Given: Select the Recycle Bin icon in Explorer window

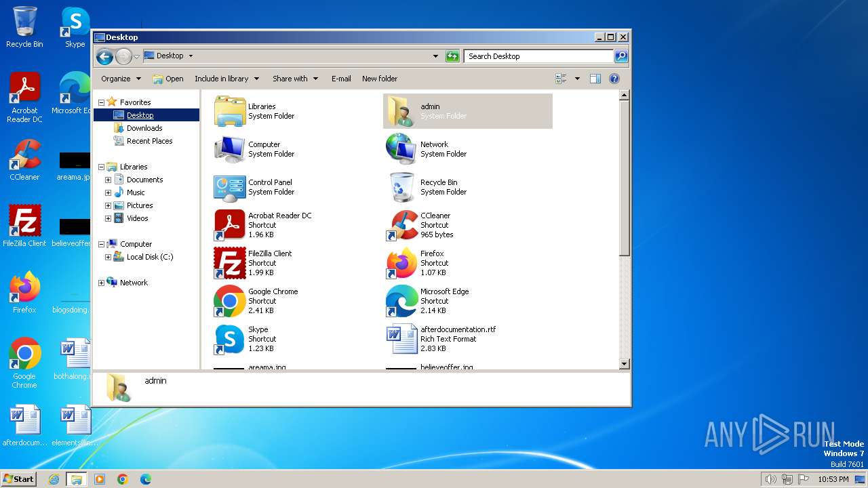Looking at the screenshot, I should tap(401, 187).
